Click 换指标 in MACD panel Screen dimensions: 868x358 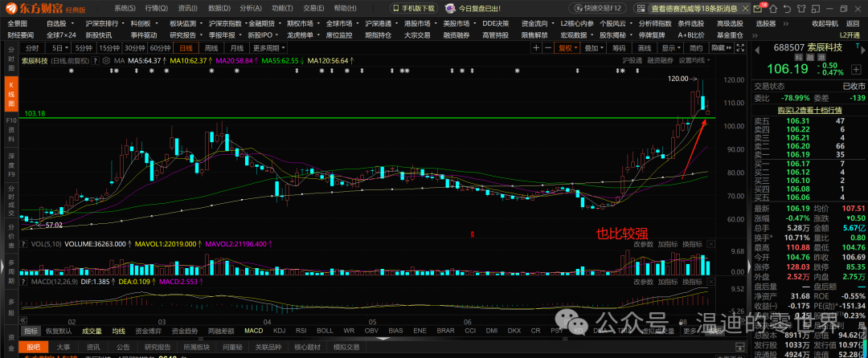click(691, 281)
